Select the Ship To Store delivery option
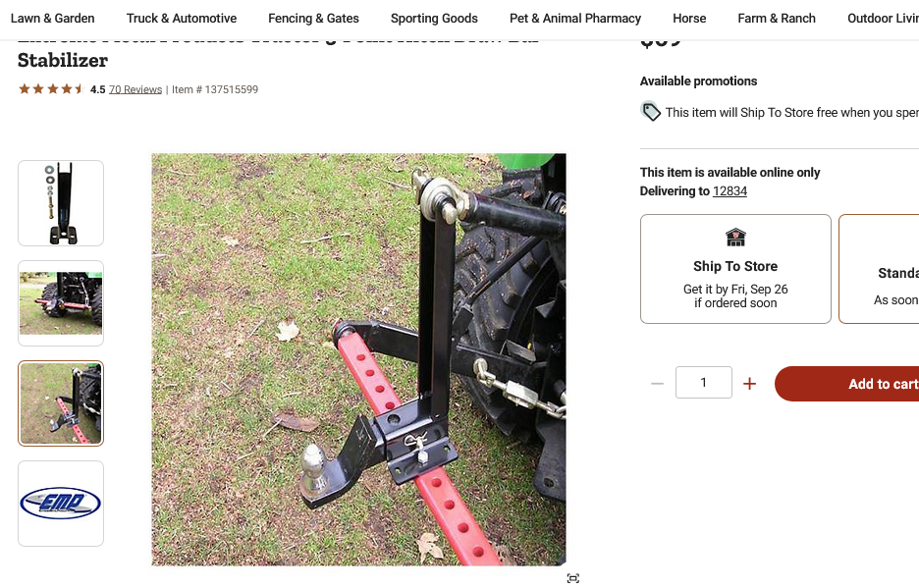The width and height of the screenshot is (919, 588). point(735,269)
